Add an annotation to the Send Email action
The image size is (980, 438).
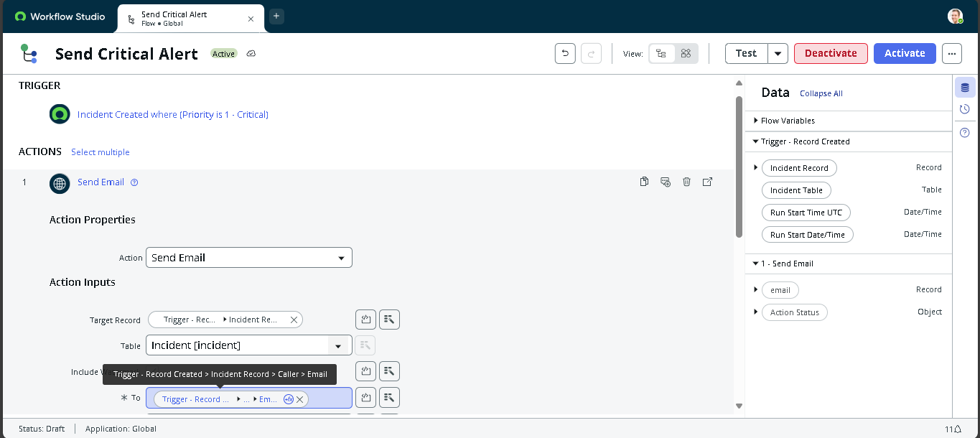pyautogui.click(x=665, y=182)
